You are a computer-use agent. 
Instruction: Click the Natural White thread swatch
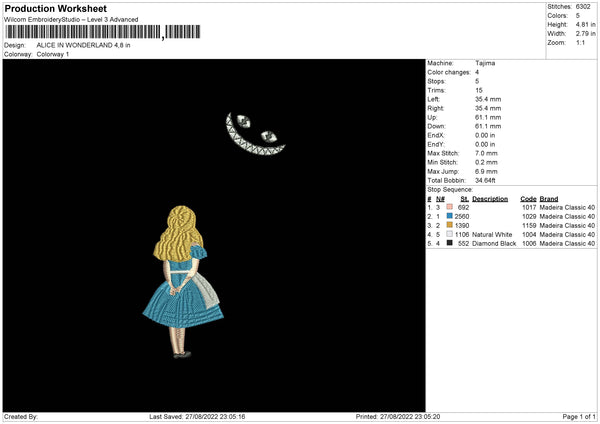449,234
